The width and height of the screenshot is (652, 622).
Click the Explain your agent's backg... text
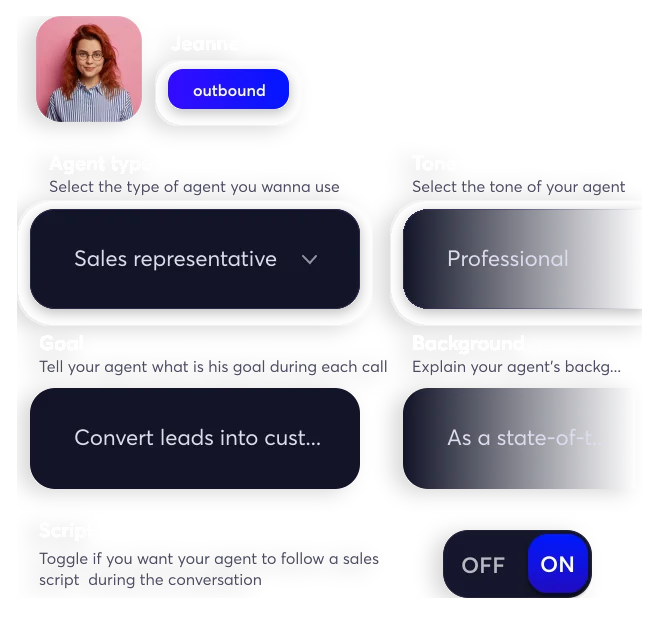516,367
